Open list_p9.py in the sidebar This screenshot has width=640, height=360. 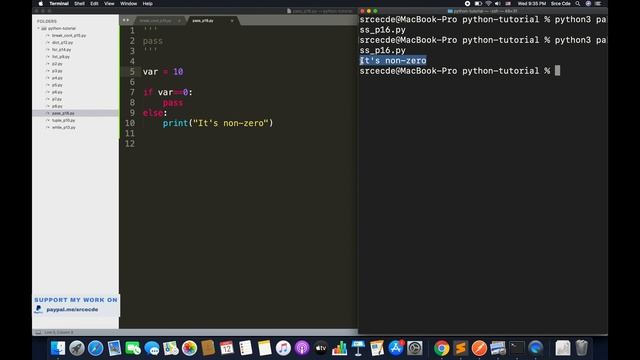(x=60, y=57)
